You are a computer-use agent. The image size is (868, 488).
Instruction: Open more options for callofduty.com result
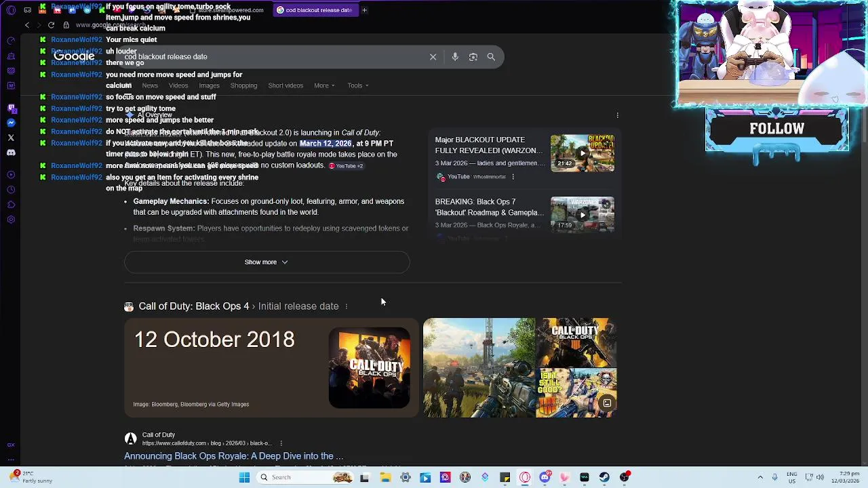281,443
